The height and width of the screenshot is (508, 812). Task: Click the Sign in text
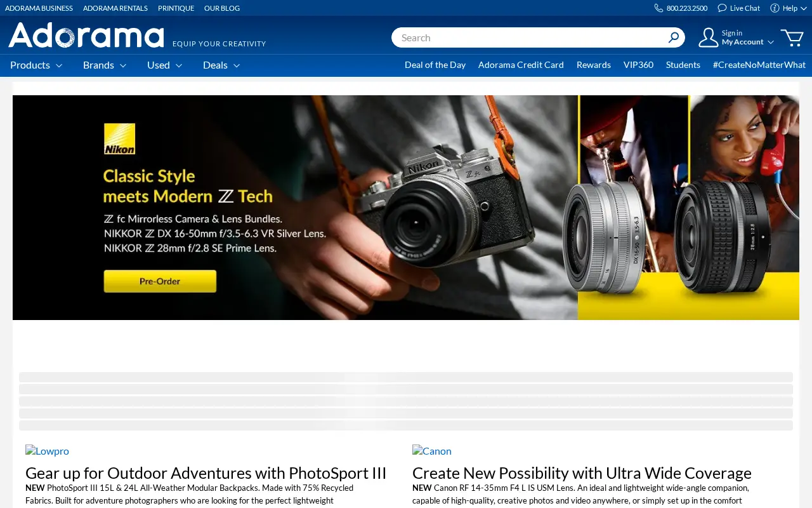click(732, 33)
